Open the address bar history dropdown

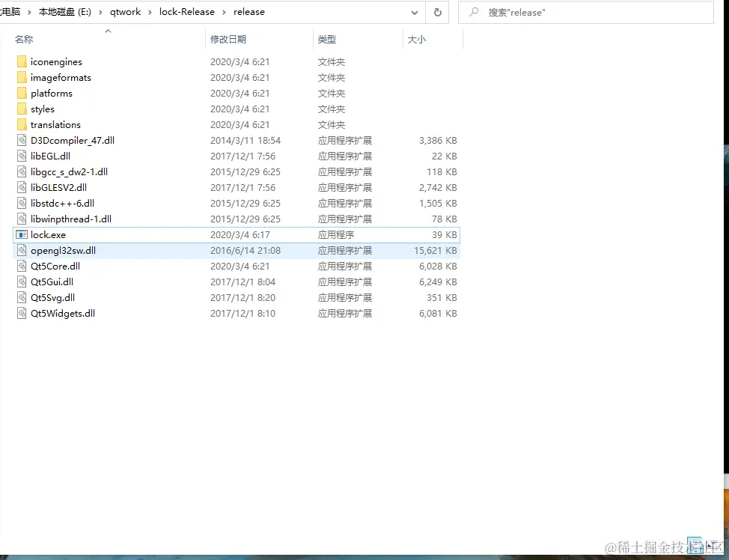[x=414, y=13]
